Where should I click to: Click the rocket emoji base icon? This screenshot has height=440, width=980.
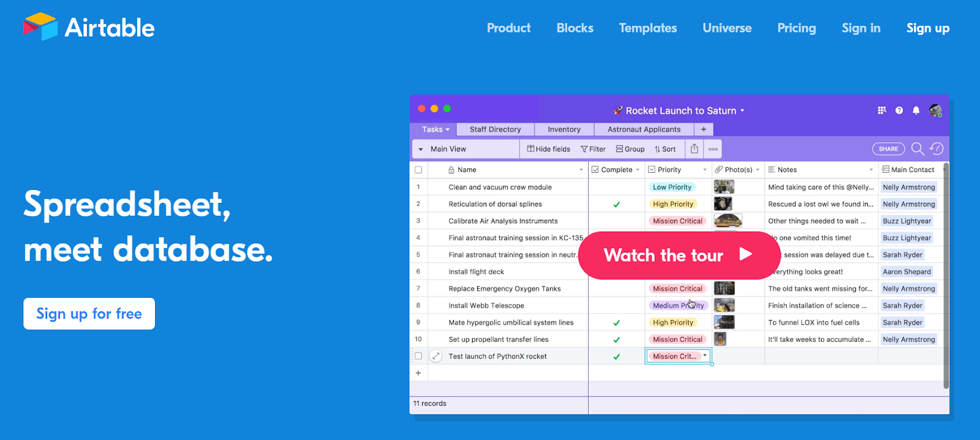[x=618, y=110]
